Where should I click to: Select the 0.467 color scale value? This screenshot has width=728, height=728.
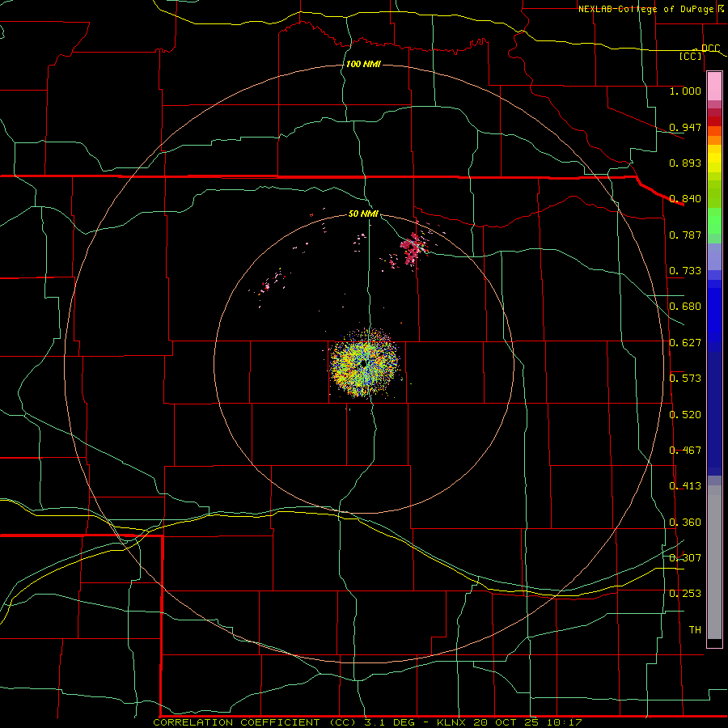(x=685, y=450)
